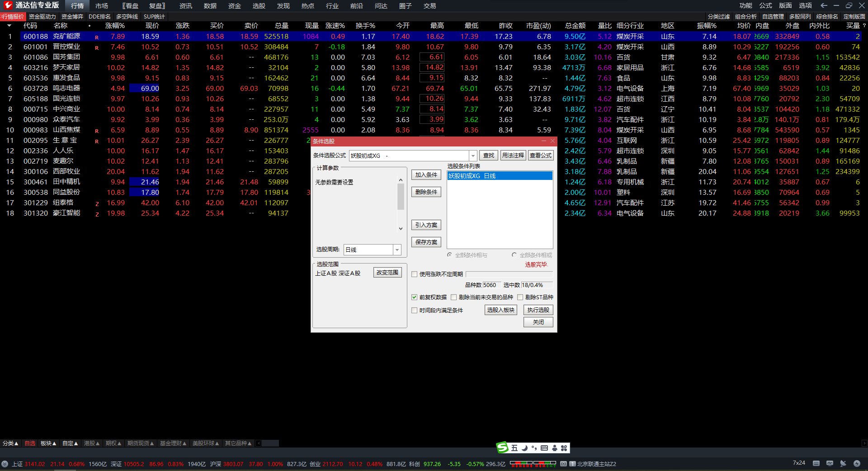This screenshot has height=471, width=868.
Task: Toggle the Wubi 五 input mode icon
Action: coord(514,448)
